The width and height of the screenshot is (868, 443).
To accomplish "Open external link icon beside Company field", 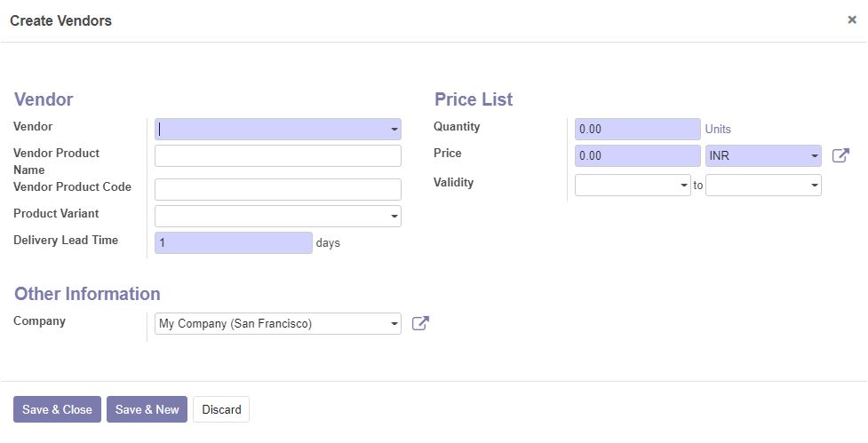I will [x=421, y=323].
